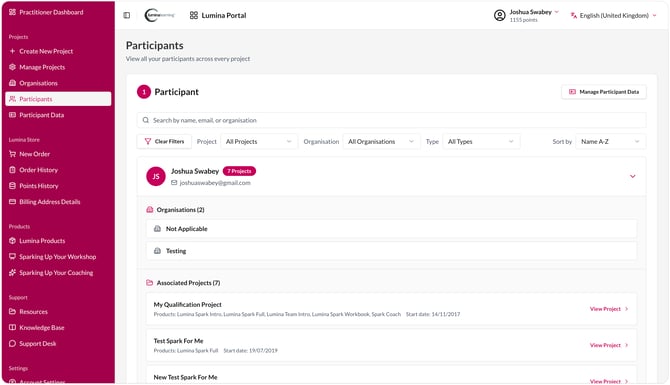Click the Manage Participant Data button
670x385 pixels.
604,92
